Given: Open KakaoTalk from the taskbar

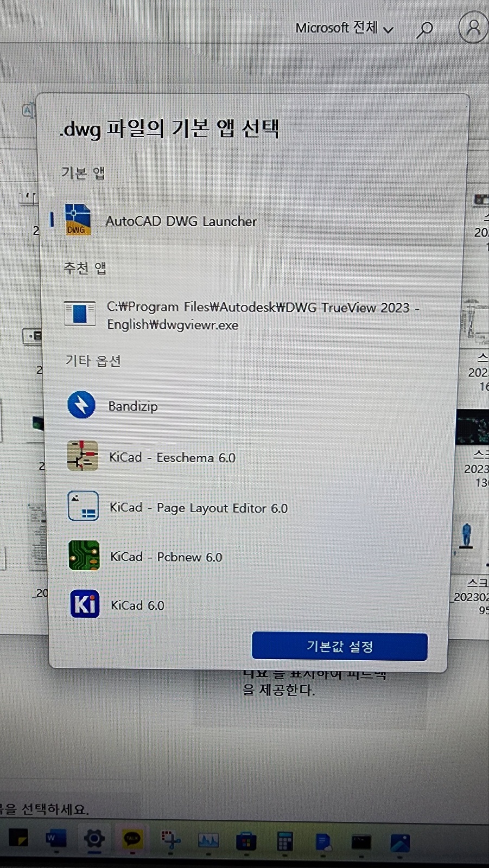Looking at the screenshot, I should 132,840.
